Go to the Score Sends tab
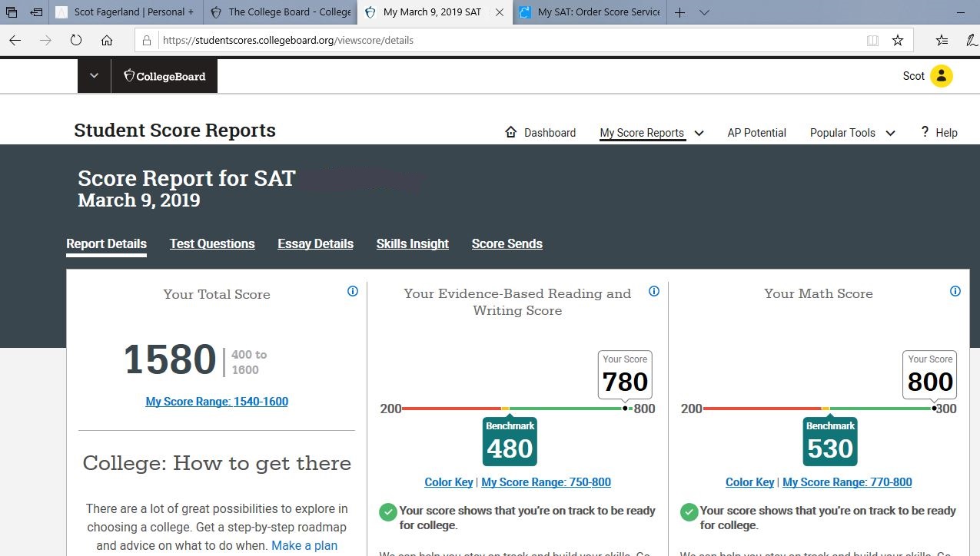 coord(507,244)
